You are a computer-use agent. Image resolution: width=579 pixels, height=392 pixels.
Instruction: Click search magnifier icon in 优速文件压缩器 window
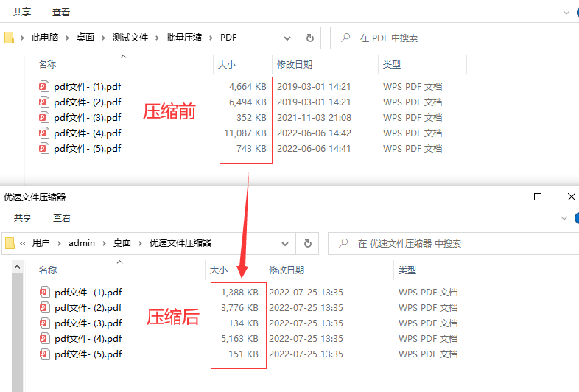pos(343,243)
